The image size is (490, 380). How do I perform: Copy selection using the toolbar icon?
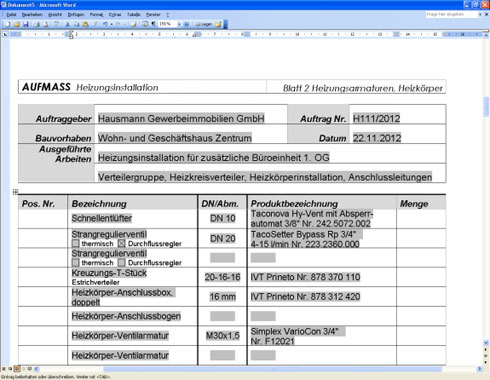point(76,24)
